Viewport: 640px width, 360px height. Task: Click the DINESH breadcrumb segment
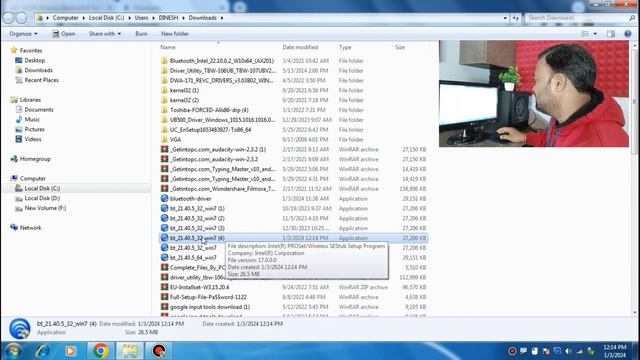[x=168, y=18]
